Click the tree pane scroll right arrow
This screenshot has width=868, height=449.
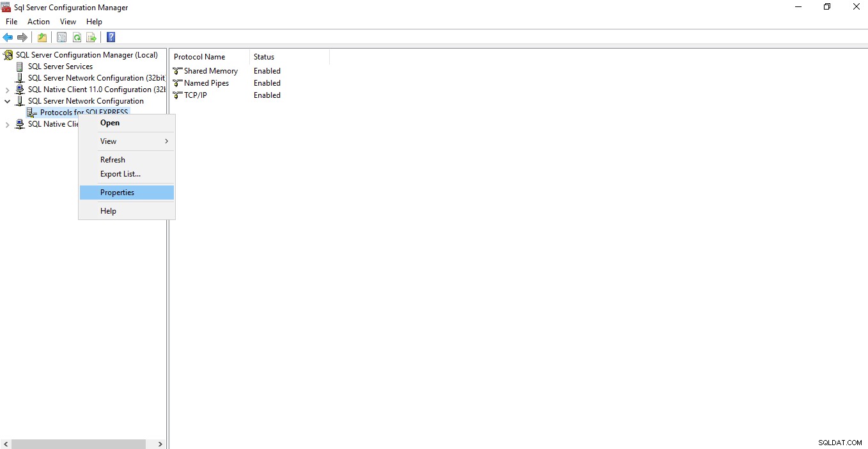point(160,444)
